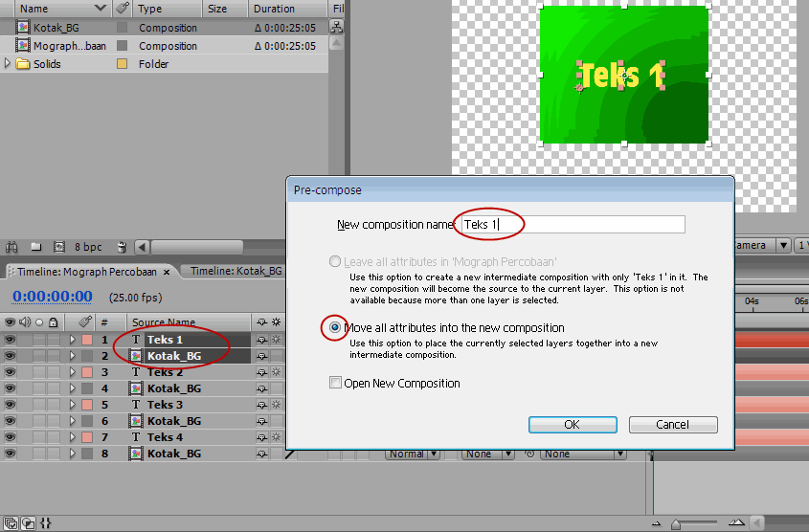Toggle shy switch for Teks 1 layer
Viewport: 809px width, 532px height.
[262, 340]
